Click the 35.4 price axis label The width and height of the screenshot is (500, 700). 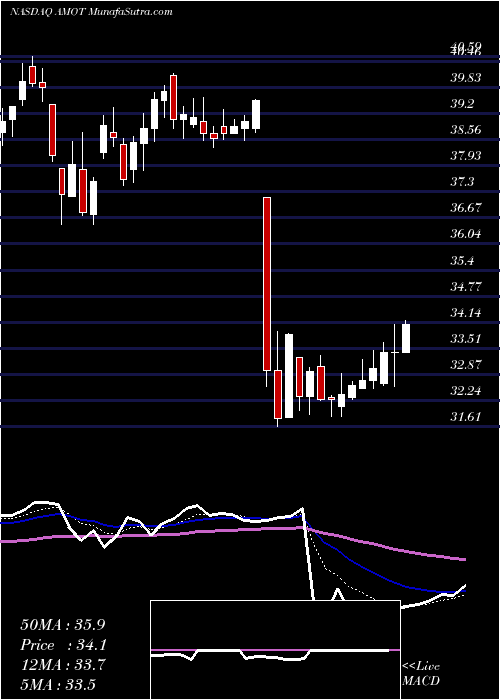(462, 260)
